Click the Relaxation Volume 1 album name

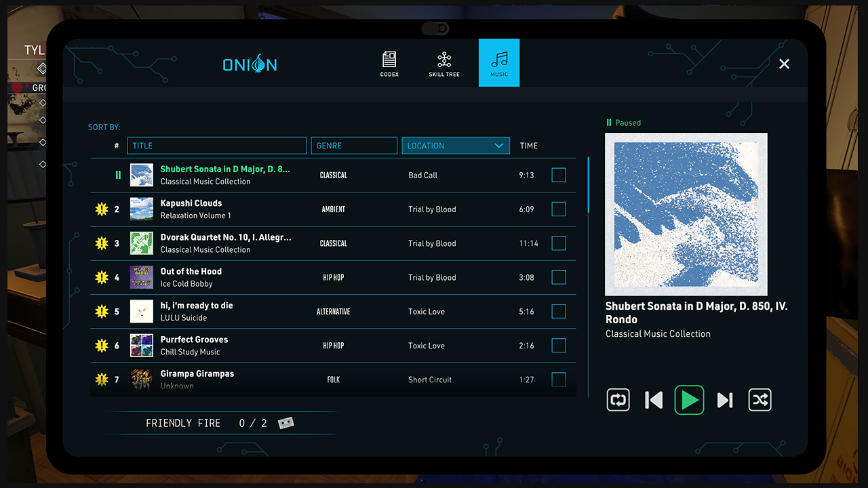click(x=196, y=216)
